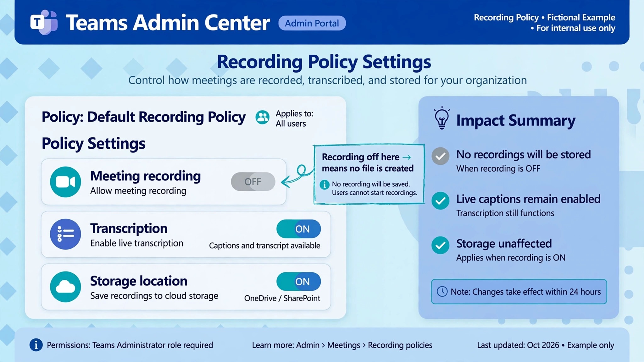Click the Applies to: All users text
This screenshot has width=644, height=362.
pos(294,118)
